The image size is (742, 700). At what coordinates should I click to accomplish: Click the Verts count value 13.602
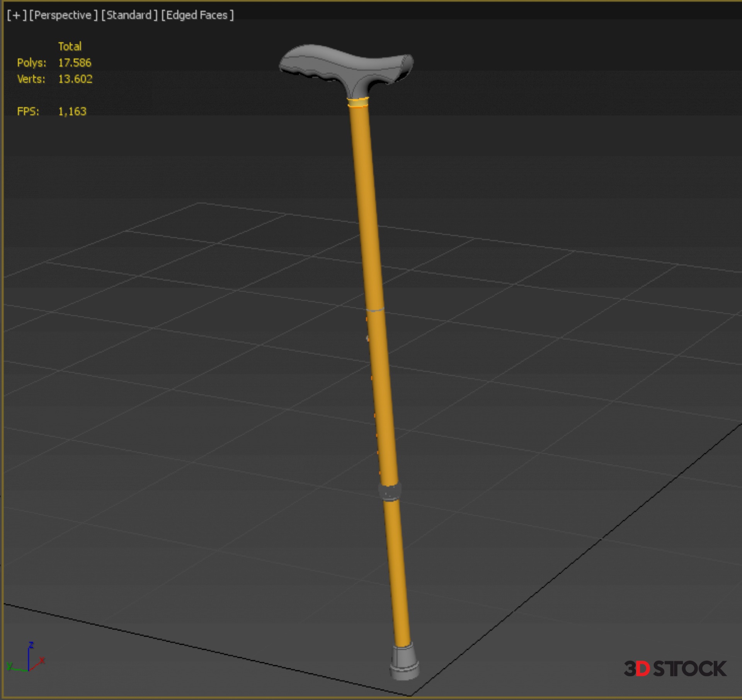(75, 79)
